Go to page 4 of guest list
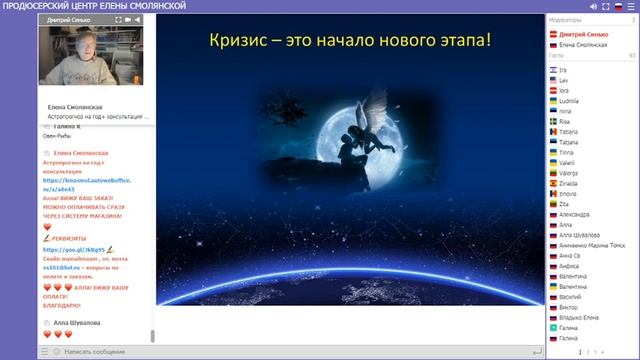This screenshot has width=640, height=360. (x=602, y=352)
